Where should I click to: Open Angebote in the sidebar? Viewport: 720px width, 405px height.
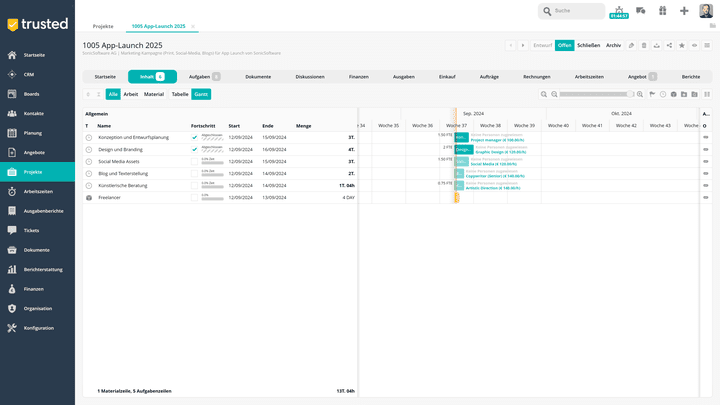[37, 152]
